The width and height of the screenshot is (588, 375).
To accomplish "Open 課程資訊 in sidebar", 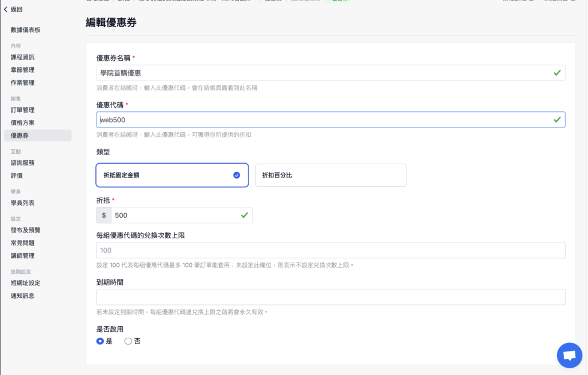I will tap(22, 57).
